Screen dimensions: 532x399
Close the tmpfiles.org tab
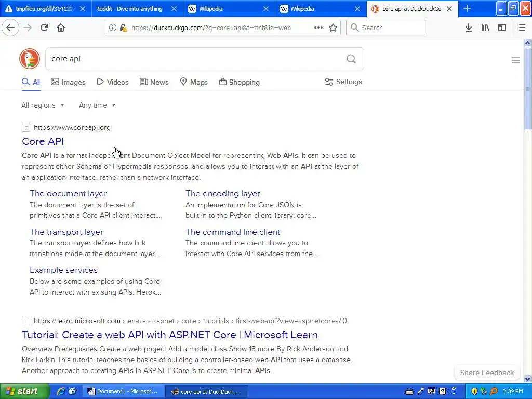tap(83, 9)
